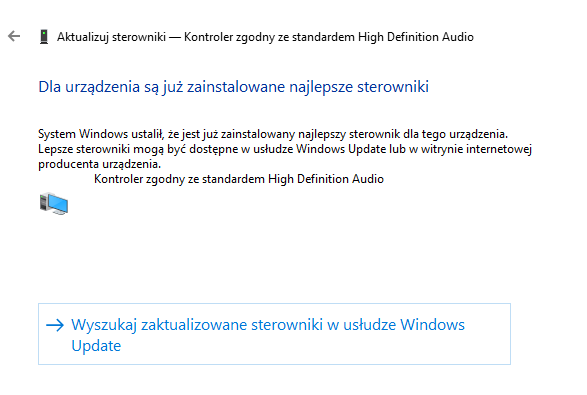Viewport: 587px width, 395px height.
Task: Click the computer and monitor device icon
Action: click(x=54, y=204)
